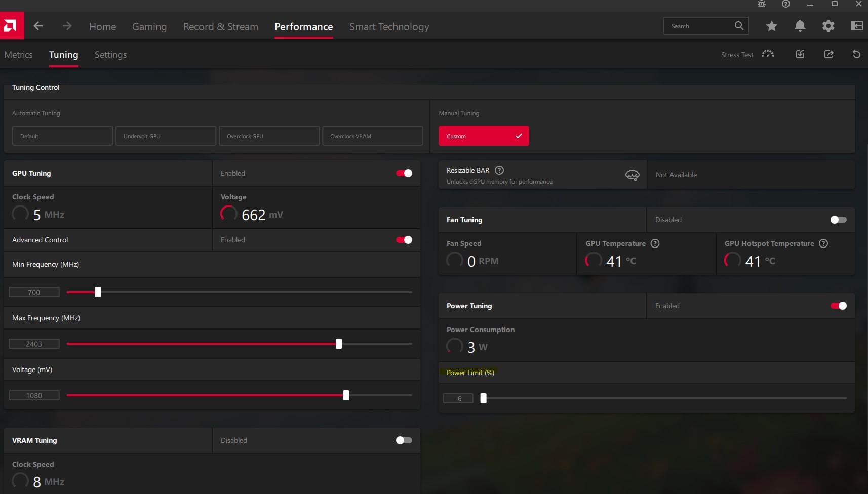Screen dimensions: 868x494
Task: Click the search magnifier icon
Action: point(739,26)
